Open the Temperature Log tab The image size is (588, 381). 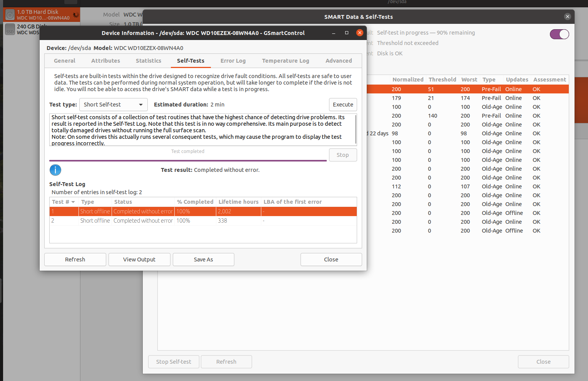(x=285, y=61)
